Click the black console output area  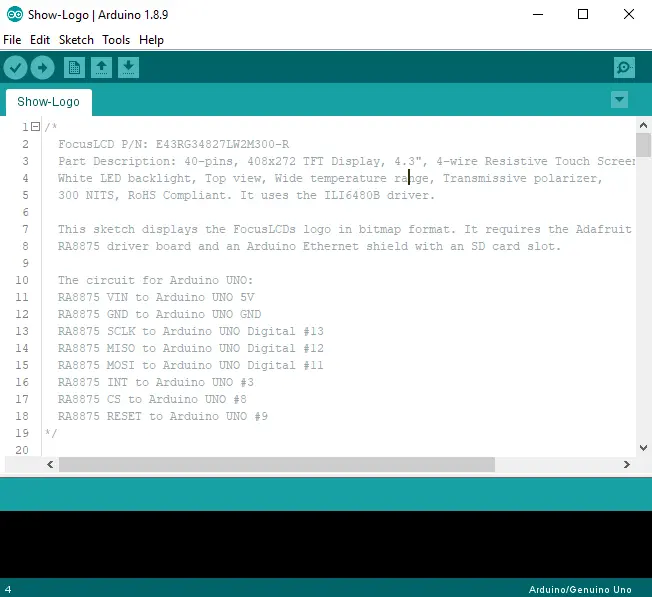point(326,544)
